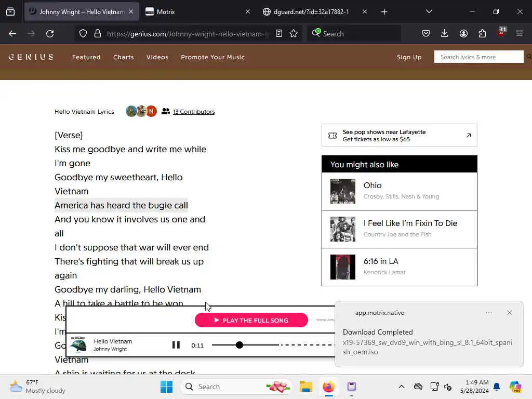Open the Ohio song recommendation
The height and width of the screenshot is (399, 532).
coord(400,191)
